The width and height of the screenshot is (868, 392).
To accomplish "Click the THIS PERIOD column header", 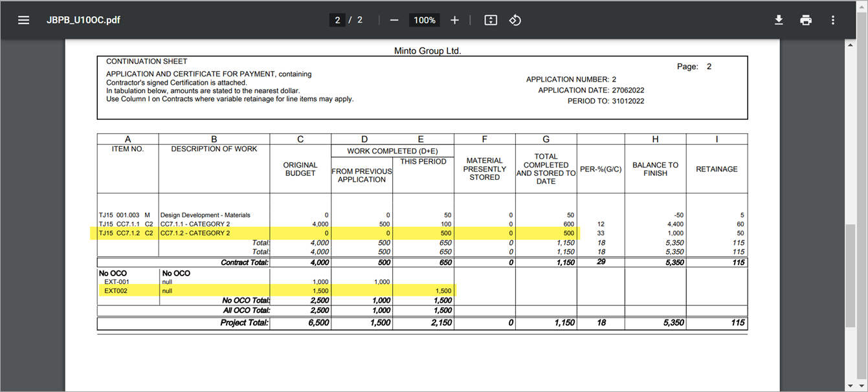I will point(423,162).
